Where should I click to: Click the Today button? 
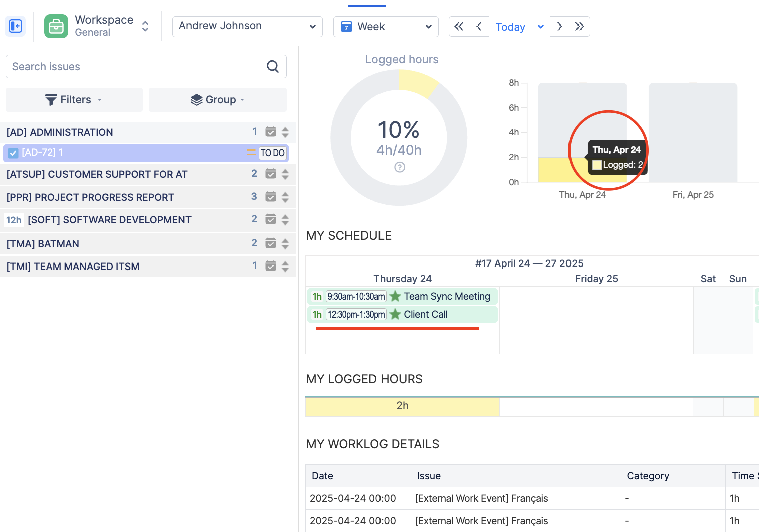click(510, 27)
